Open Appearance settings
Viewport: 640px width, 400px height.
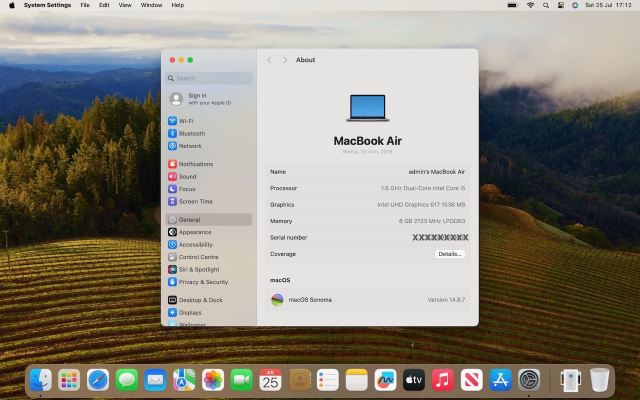pyautogui.click(x=190, y=232)
